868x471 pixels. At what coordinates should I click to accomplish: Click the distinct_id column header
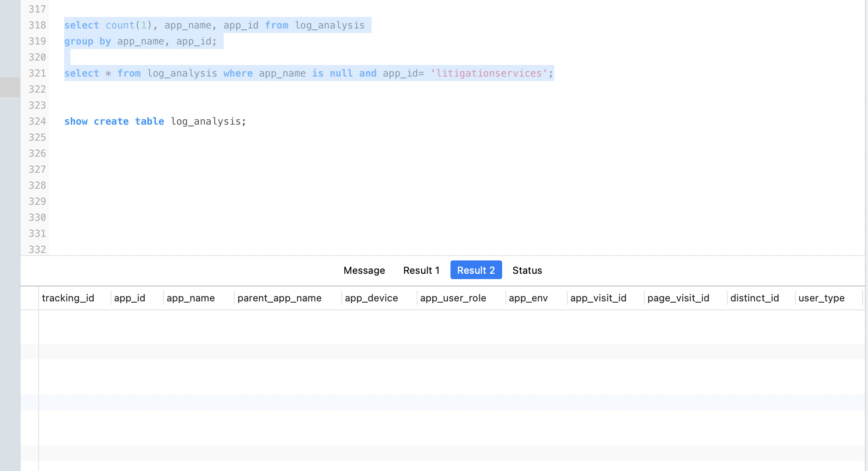tap(754, 298)
